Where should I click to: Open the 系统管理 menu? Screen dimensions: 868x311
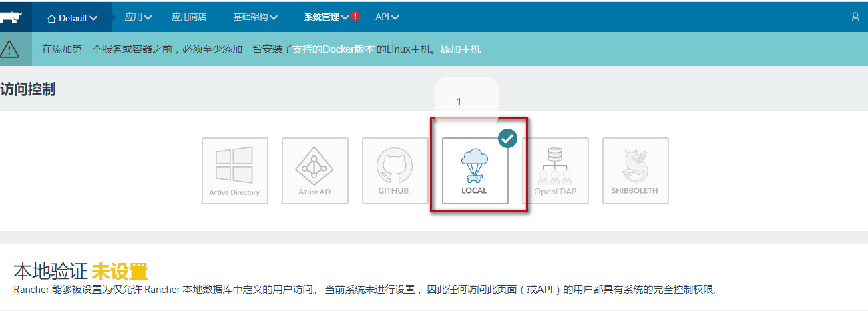point(327,17)
